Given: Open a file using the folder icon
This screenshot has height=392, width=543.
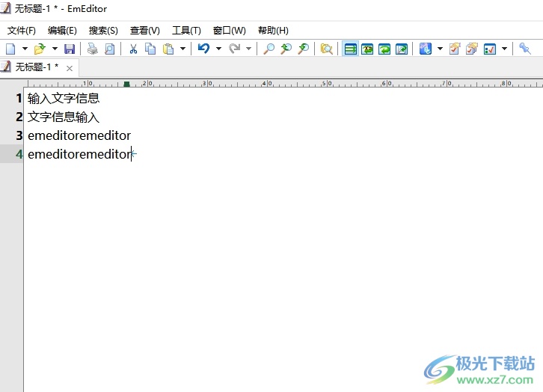Looking at the screenshot, I should (40, 49).
